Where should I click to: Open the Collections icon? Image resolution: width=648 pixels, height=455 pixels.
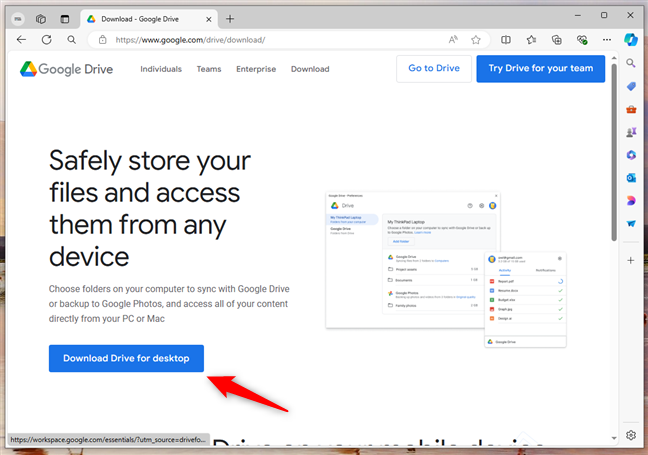(x=557, y=40)
